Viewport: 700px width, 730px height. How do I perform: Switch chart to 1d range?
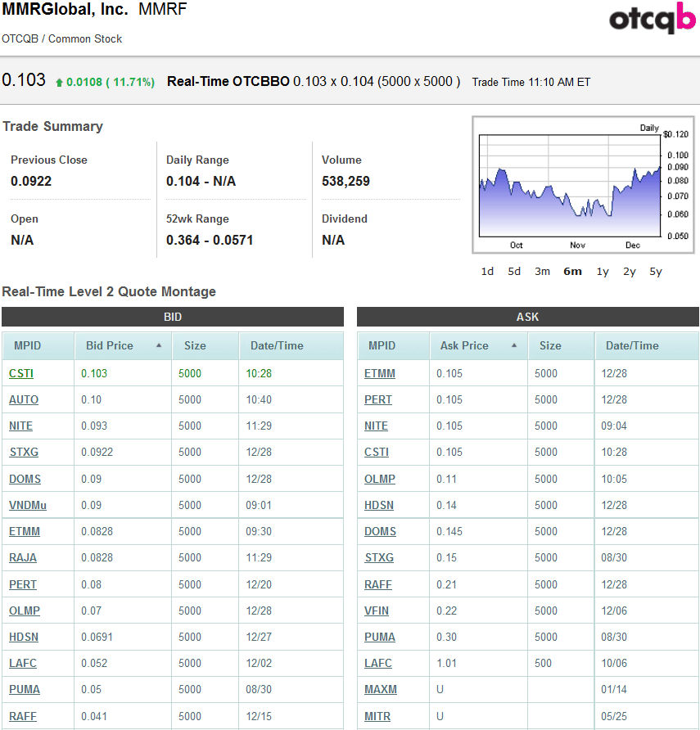487,272
